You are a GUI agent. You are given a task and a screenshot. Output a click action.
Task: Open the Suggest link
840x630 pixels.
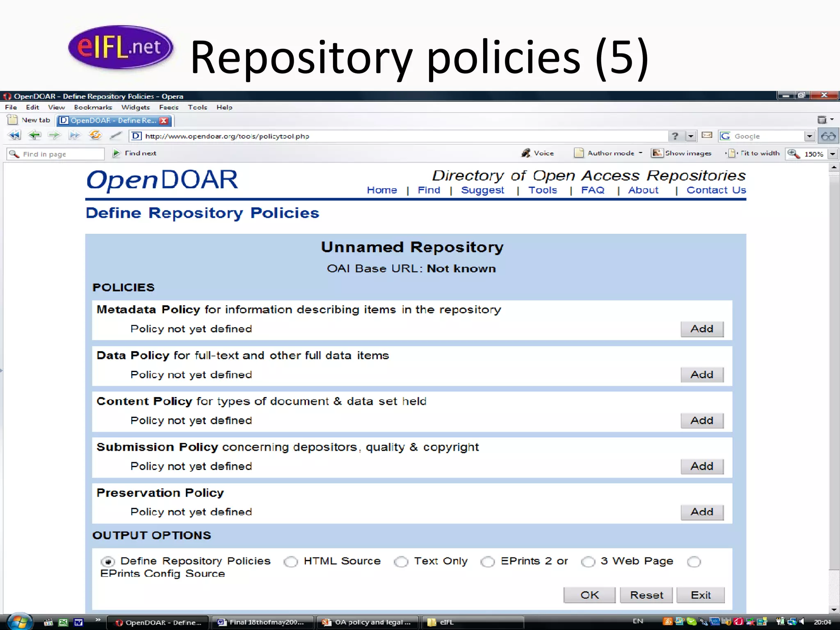(x=483, y=191)
